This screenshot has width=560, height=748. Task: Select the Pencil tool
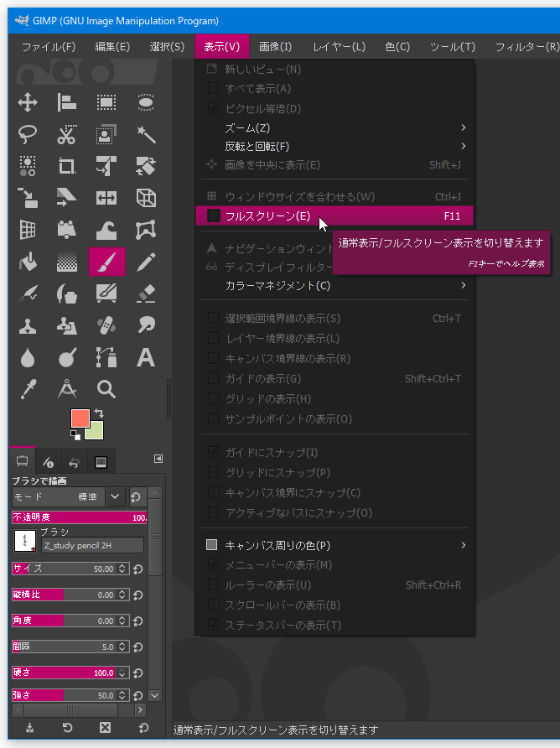[x=146, y=262]
